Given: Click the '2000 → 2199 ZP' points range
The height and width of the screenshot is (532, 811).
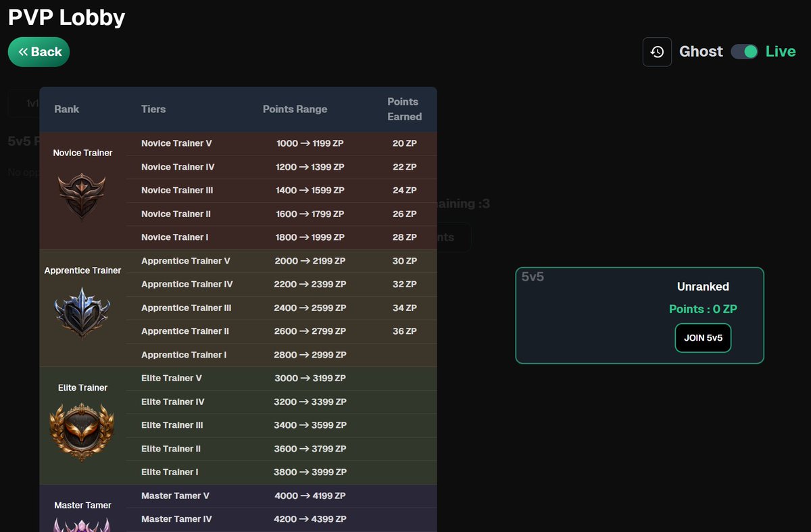Looking at the screenshot, I should pos(310,261).
